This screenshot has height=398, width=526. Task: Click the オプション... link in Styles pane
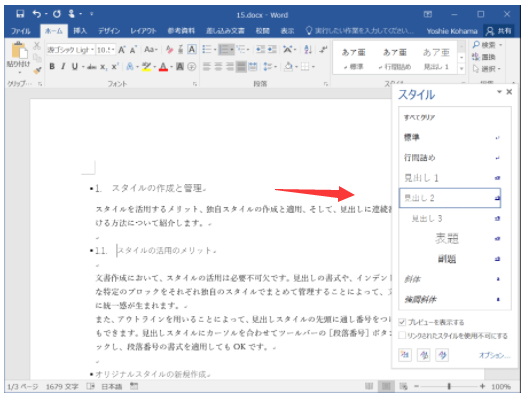tap(494, 355)
